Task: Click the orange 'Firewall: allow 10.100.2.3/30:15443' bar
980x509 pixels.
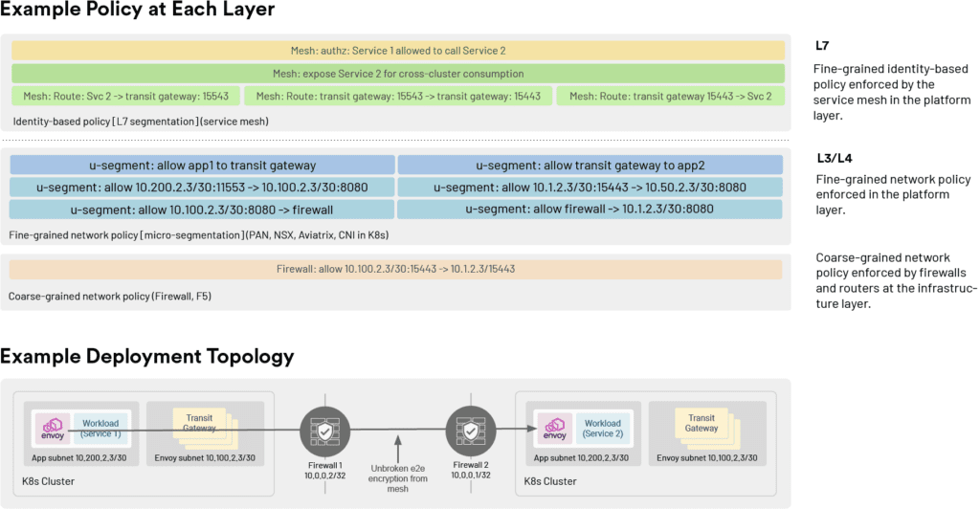Action: (397, 269)
